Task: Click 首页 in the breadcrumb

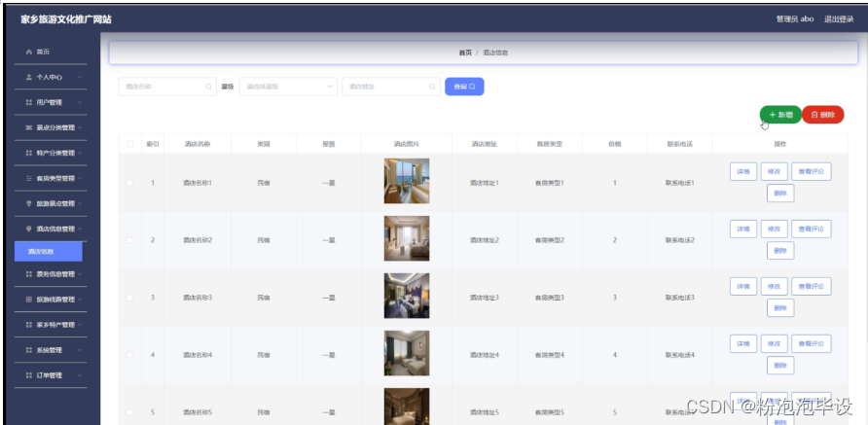Action: coord(465,53)
